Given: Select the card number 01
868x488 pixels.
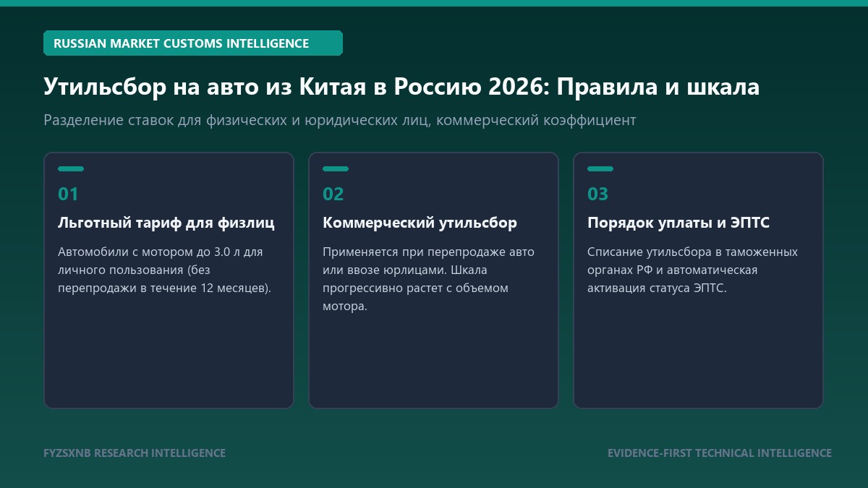Looking at the screenshot, I should [x=68, y=194].
